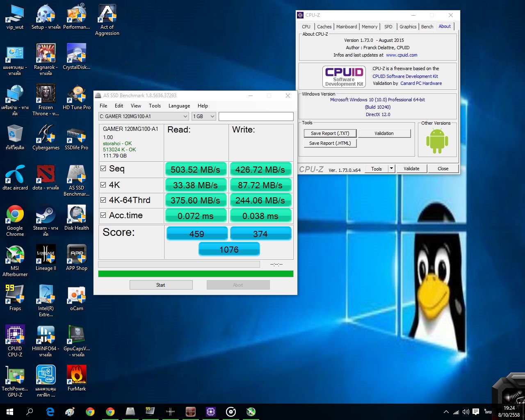Open oCam desktop shortcut
The height and width of the screenshot is (420, 525).
tap(77, 298)
